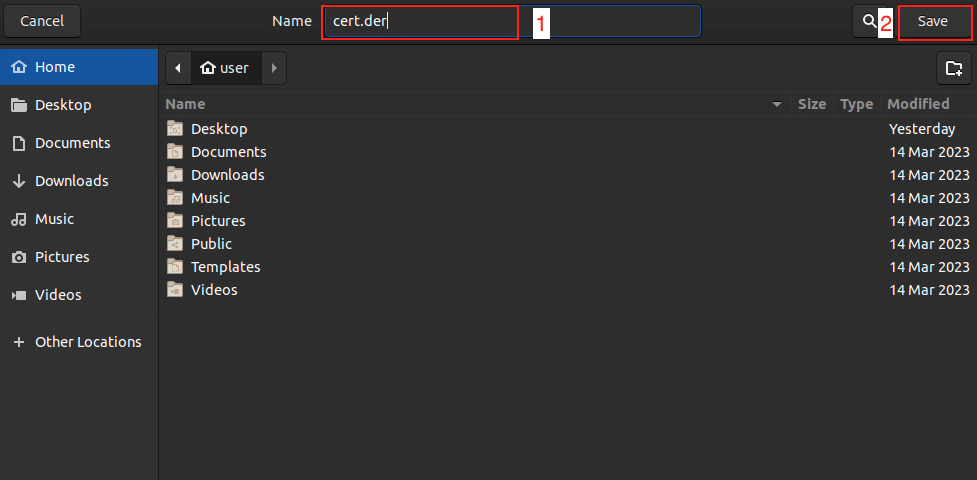
Task: Open Downloads from the sidebar
Action: click(x=71, y=181)
